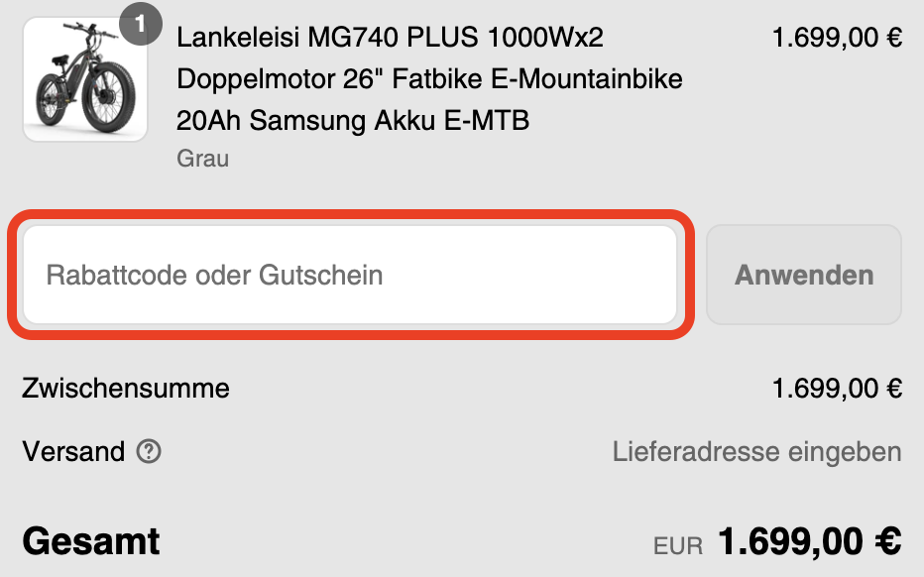
Task: Click the Zwischensumme label
Action: tap(126, 389)
